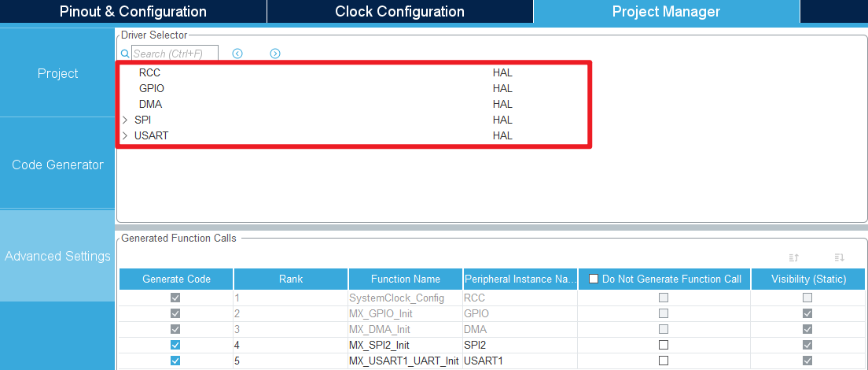Select the Advanced Settings side tab
868x370 pixels.
(x=58, y=256)
